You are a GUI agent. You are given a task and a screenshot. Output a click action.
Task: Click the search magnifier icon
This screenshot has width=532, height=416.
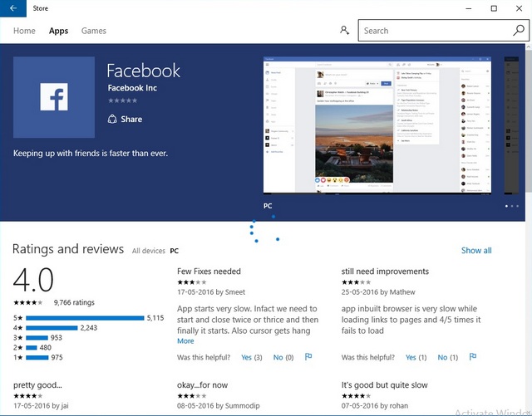(519, 31)
